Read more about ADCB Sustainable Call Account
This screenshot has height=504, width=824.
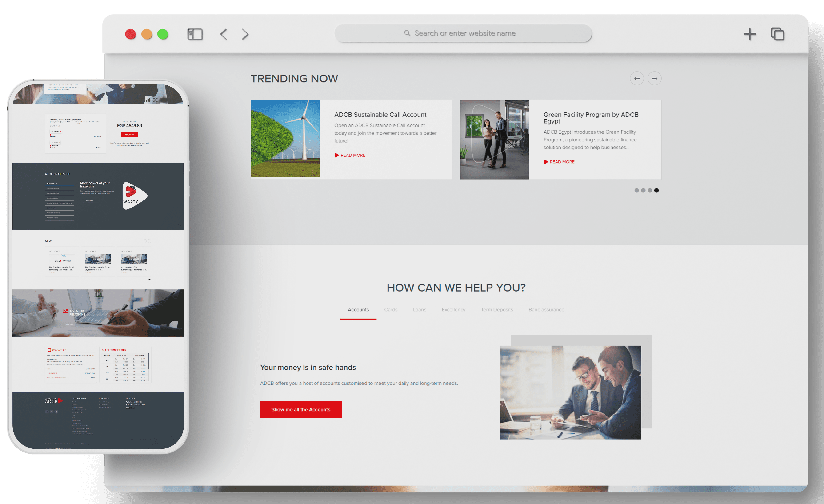(x=352, y=155)
